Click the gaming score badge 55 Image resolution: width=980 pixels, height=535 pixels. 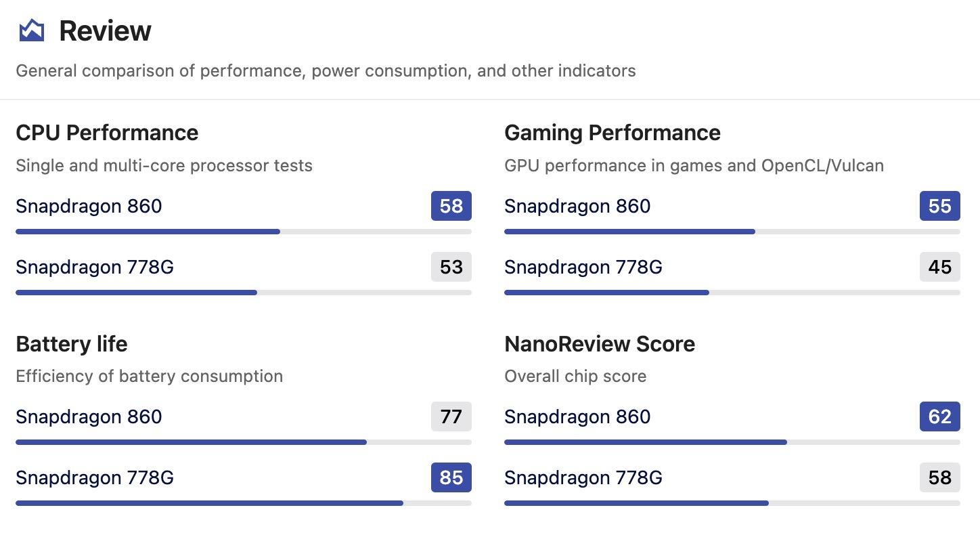939,206
